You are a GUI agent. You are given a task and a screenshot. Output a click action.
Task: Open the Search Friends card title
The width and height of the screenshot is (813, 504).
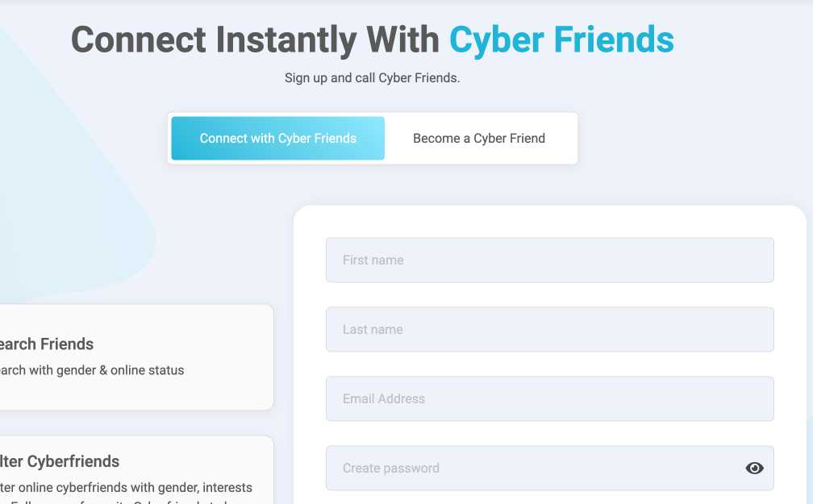(47, 344)
